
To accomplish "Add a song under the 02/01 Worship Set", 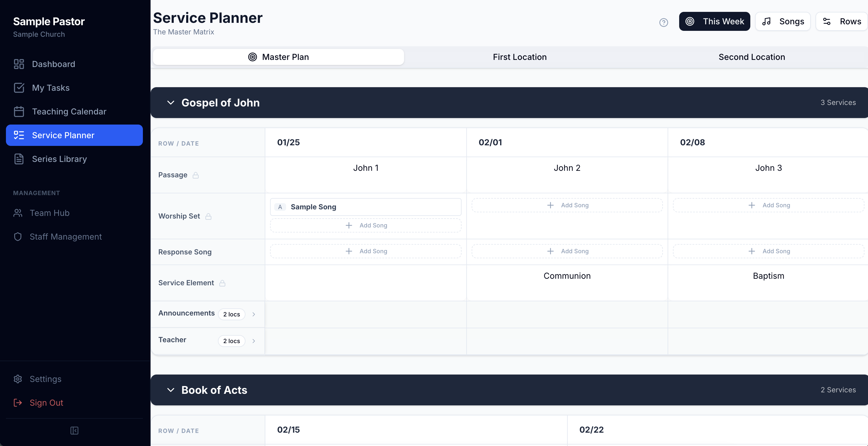I will pyautogui.click(x=567, y=205).
